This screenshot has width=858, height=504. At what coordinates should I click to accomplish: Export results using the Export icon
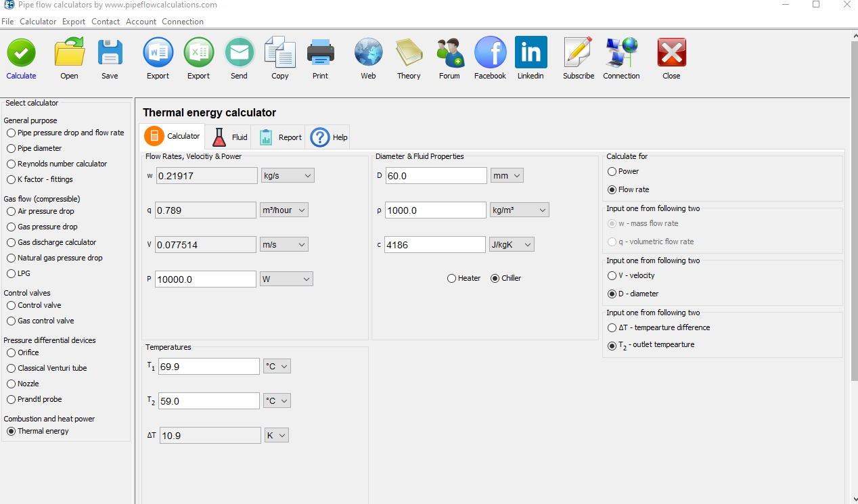(158, 54)
